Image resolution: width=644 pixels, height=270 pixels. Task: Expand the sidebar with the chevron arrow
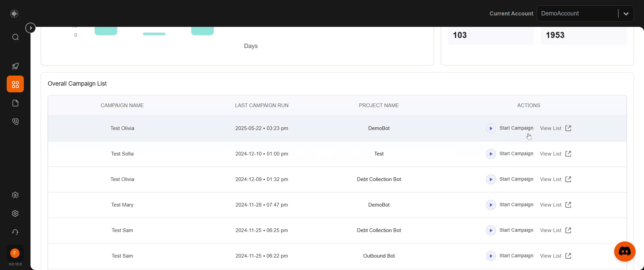pyautogui.click(x=31, y=28)
